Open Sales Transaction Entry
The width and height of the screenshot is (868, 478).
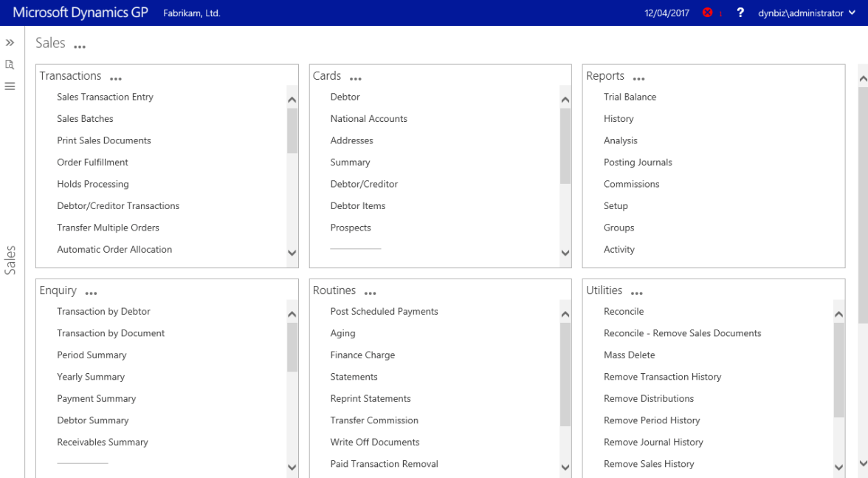105,97
